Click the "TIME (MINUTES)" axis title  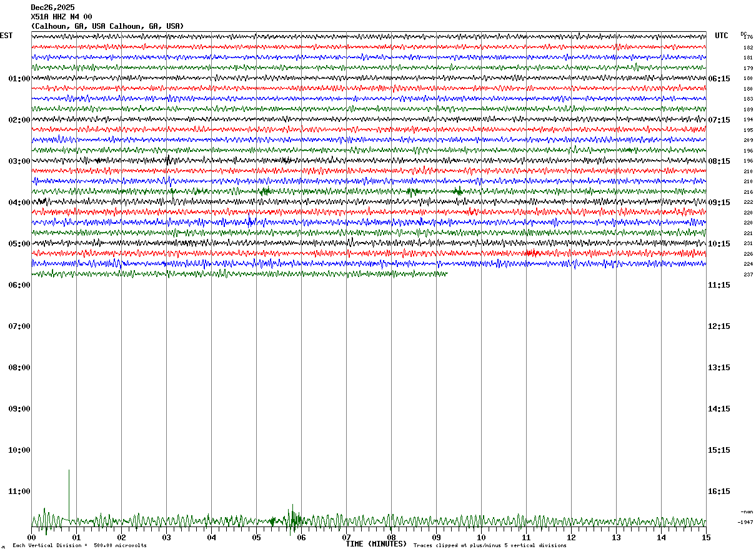pyautogui.click(x=376, y=544)
